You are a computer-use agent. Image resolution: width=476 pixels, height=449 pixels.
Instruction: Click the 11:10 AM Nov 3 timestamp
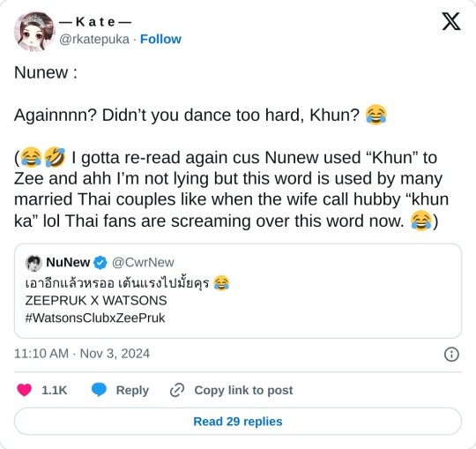tap(82, 354)
